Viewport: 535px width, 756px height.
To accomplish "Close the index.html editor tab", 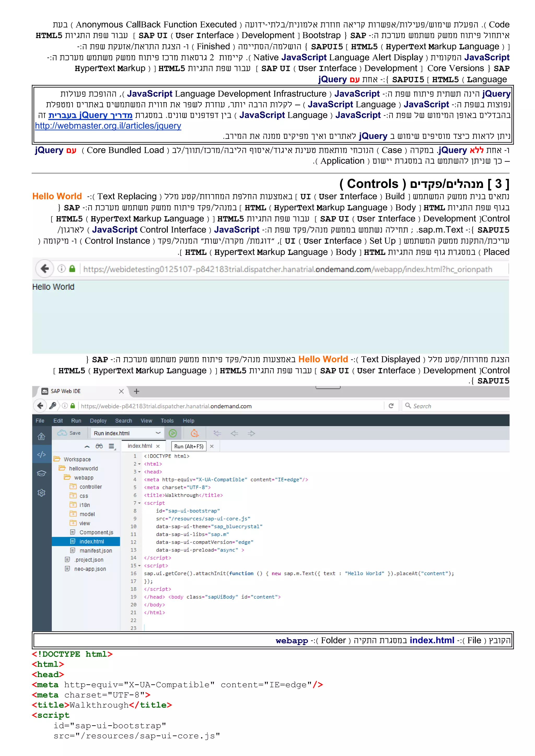I will (x=158, y=446).
